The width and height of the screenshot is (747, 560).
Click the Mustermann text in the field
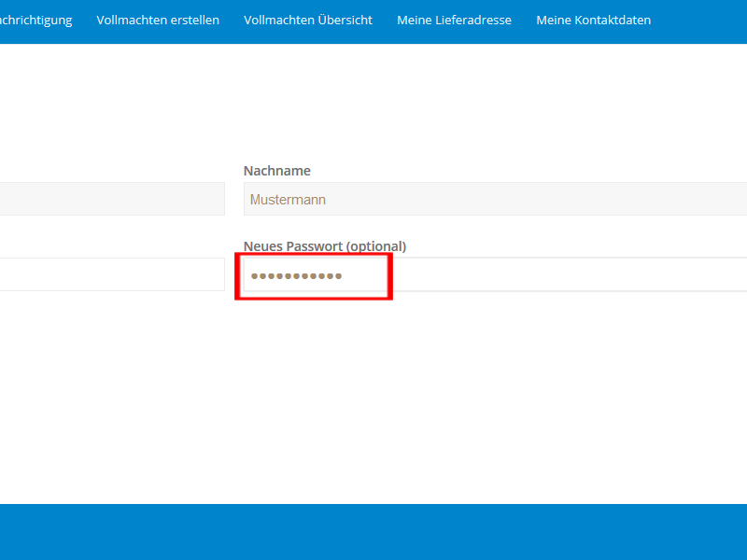288,200
